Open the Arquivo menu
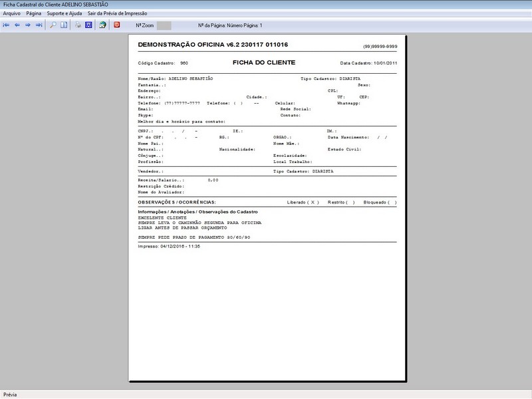The height and width of the screenshot is (399, 532). pos(11,13)
